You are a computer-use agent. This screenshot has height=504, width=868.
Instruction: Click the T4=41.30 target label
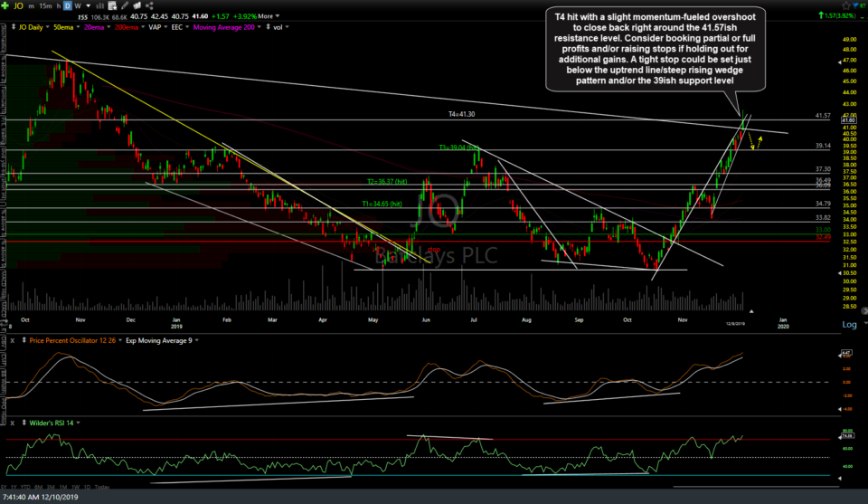(462, 114)
